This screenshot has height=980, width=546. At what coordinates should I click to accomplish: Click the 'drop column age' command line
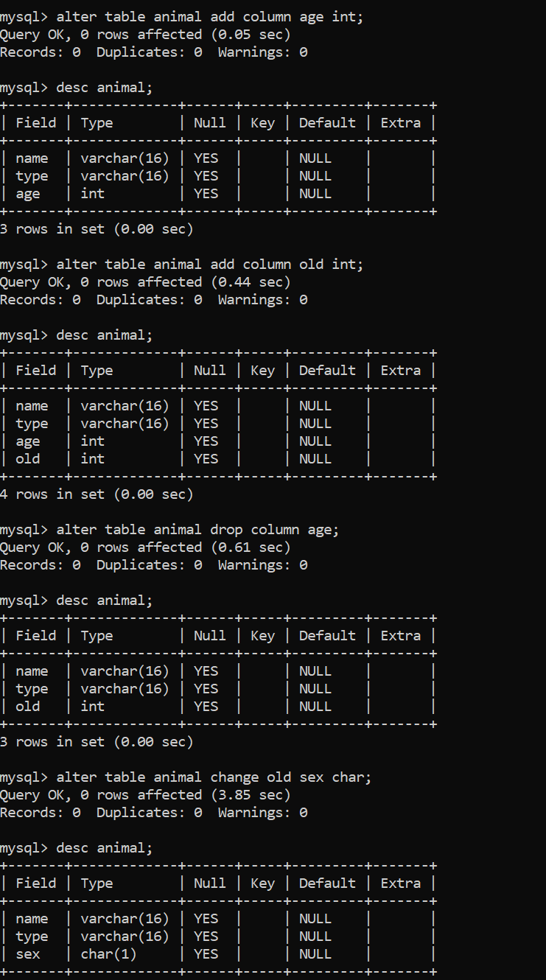[x=174, y=530]
